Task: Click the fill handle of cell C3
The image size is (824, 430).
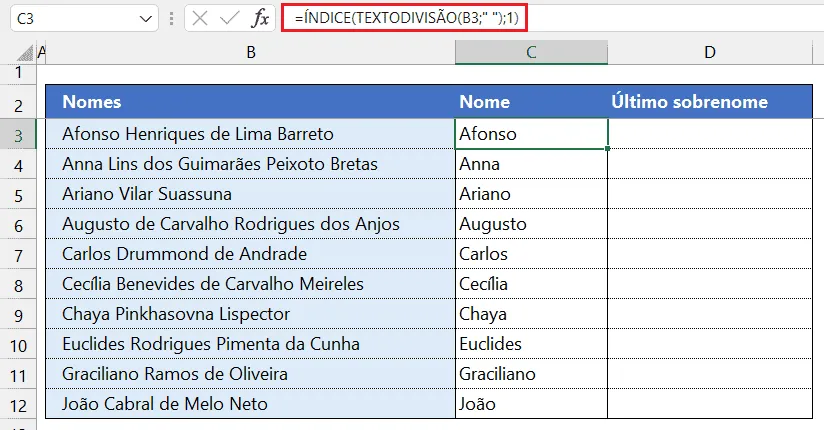Action: [607, 149]
